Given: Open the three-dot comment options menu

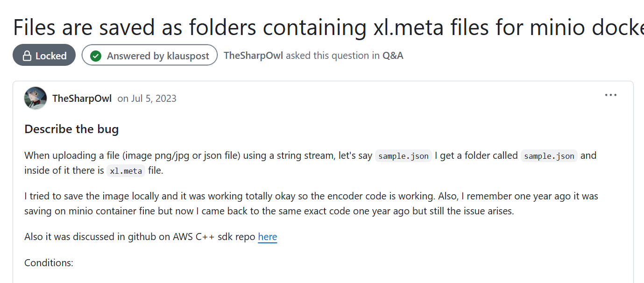Looking at the screenshot, I should click(610, 95).
